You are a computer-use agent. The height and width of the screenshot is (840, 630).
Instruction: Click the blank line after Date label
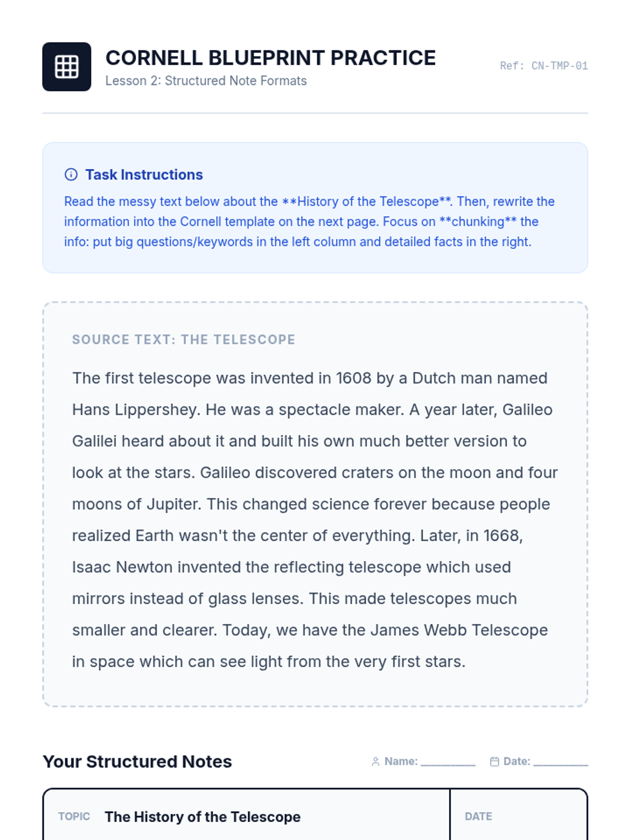coord(560,762)
